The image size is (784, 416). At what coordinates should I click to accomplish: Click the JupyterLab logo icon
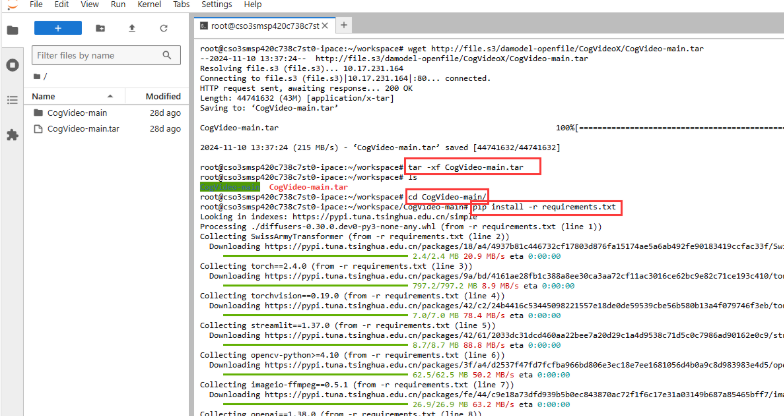coord(12,4)
